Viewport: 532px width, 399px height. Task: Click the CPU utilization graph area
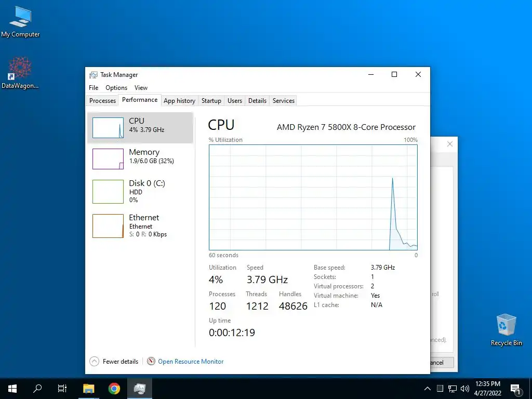(313, 197)
